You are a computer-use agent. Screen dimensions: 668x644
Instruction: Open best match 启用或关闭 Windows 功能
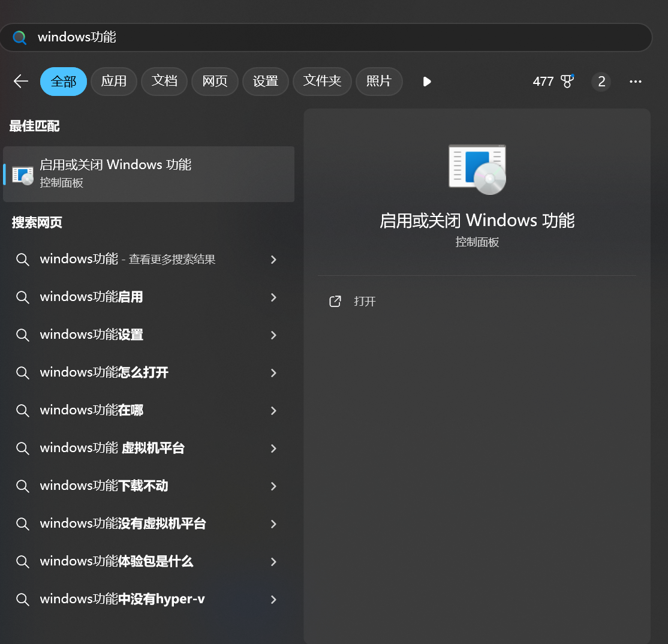149,174
